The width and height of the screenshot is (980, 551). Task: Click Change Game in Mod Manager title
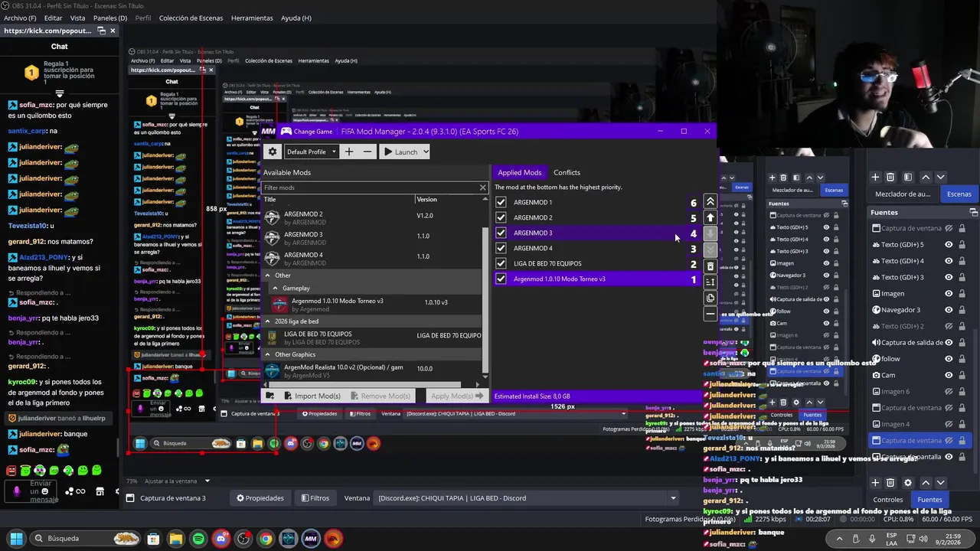click(x=312, y=131)
